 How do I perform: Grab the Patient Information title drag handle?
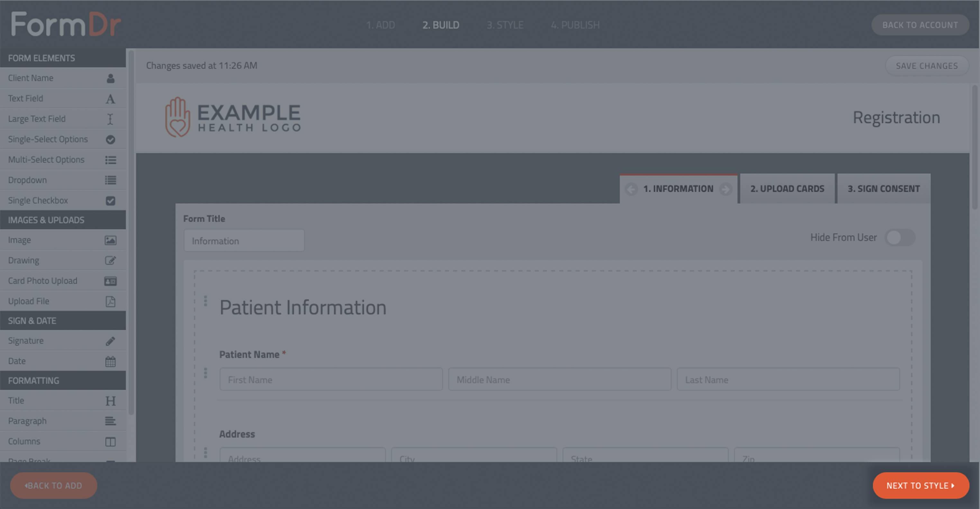(205, 301)
